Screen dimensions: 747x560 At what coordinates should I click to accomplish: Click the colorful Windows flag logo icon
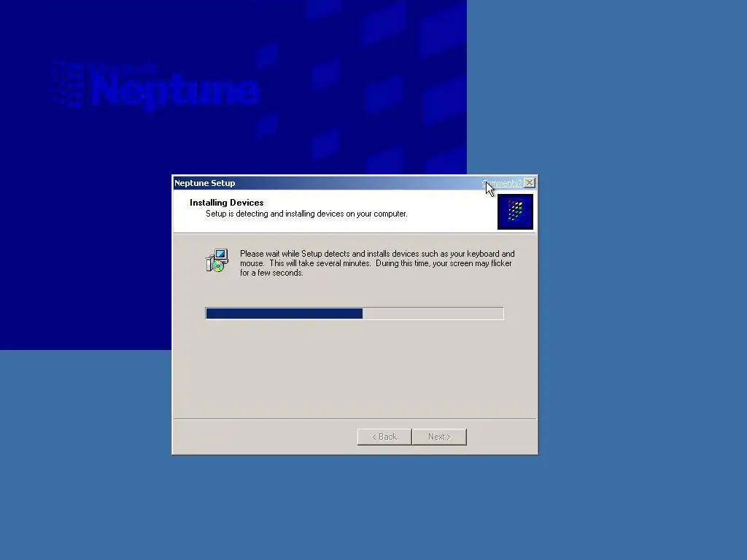[x=515, y=211]
